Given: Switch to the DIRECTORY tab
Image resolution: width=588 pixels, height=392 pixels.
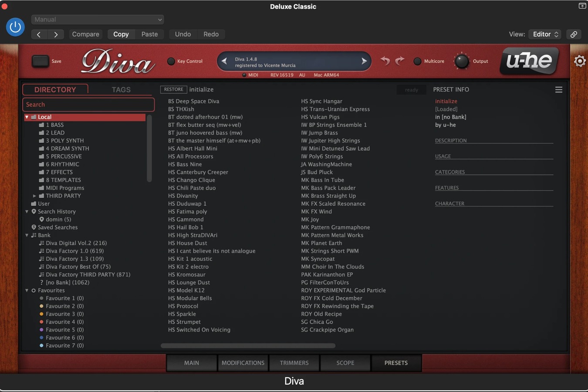Looking at the screenshot, I should coord(55,89).
